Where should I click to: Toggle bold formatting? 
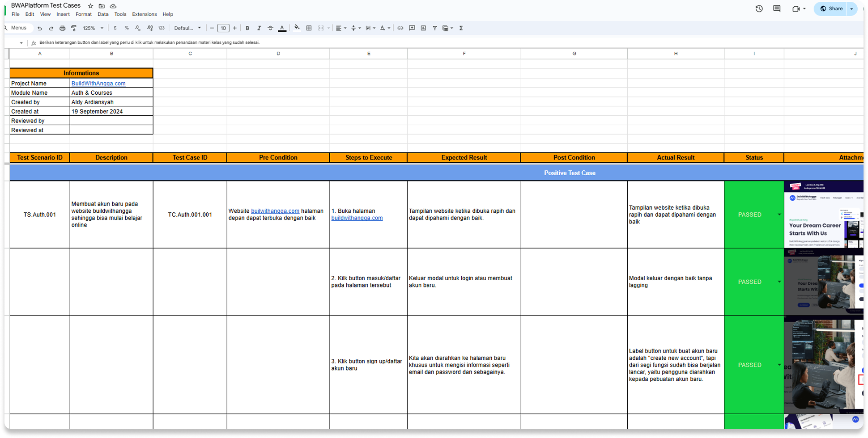247,28
